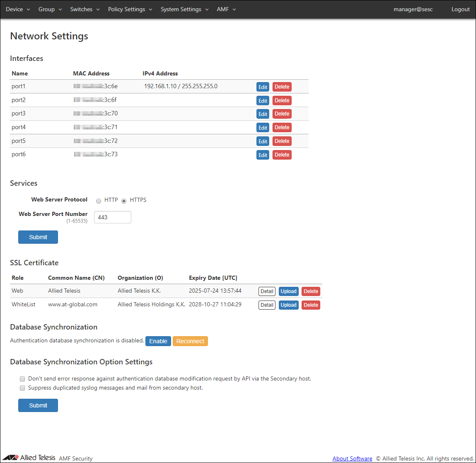
Task: Enable authentication database synchronization
Action: (x=158, y=341)
